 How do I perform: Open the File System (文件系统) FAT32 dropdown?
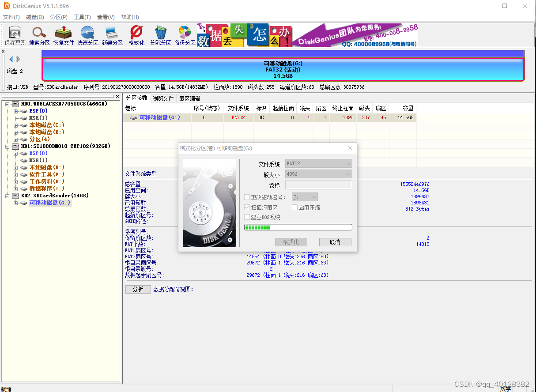(x=318, y=163)
